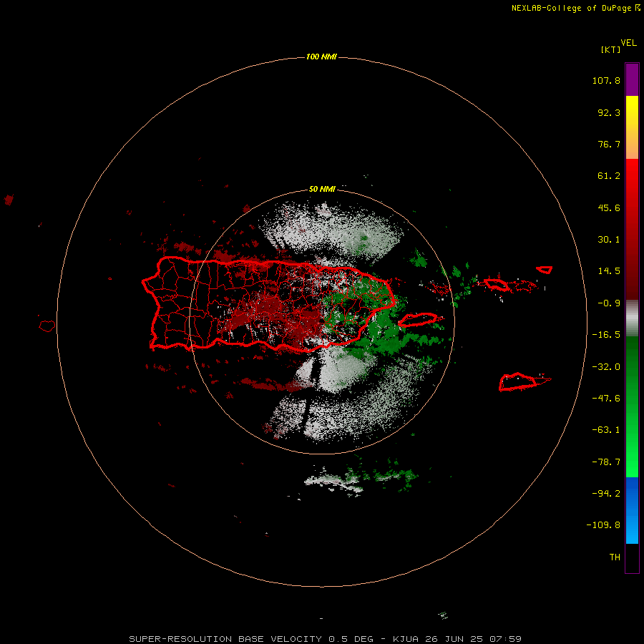Select the -32.0 velocity scale value
644x644 pixels.
(606, 367)
